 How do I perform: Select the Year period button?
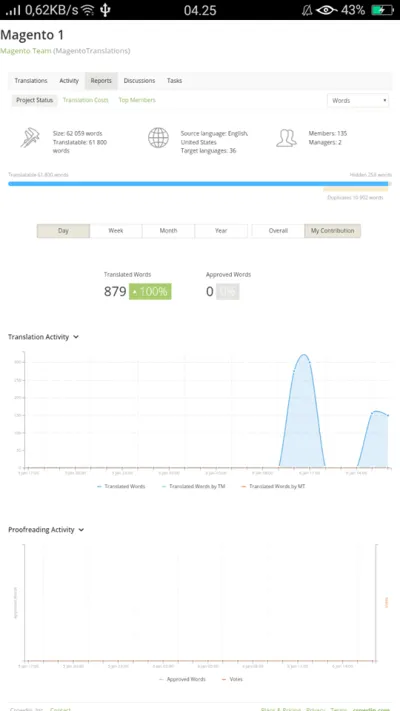(221, 231)
